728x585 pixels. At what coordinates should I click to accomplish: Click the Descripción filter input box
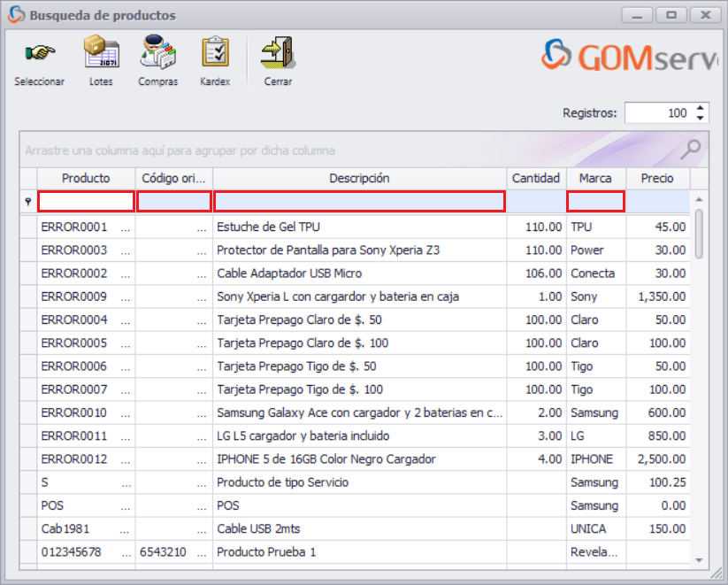tap(358, 201)
